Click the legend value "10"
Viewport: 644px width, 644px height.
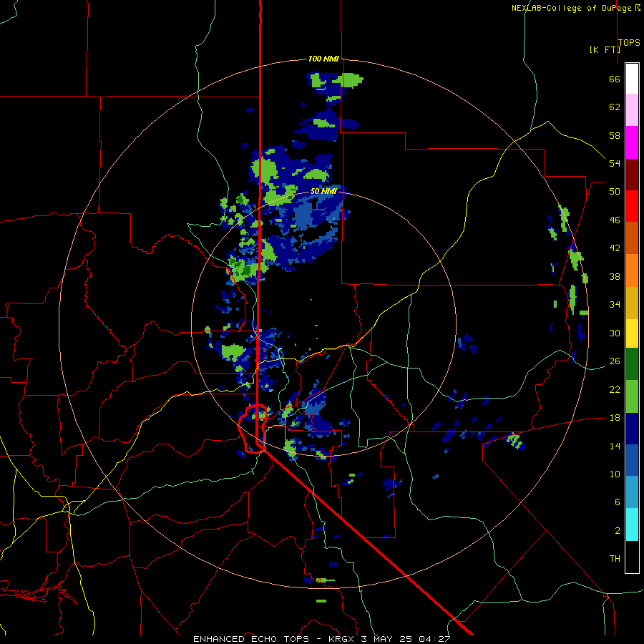point(615,474)
